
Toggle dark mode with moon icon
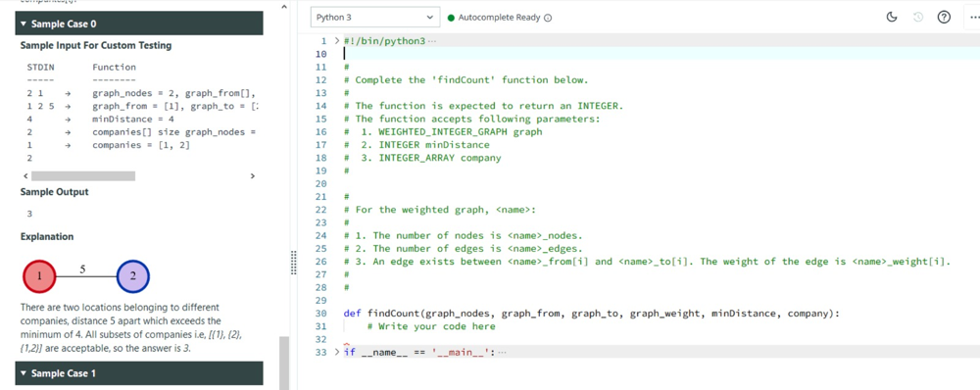pos(892,18)
